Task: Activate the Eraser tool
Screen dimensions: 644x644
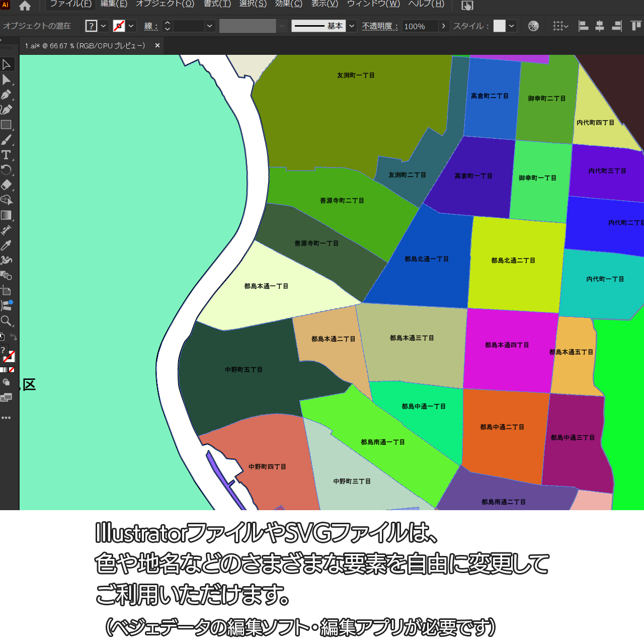Action: click(x=7, y=185)
